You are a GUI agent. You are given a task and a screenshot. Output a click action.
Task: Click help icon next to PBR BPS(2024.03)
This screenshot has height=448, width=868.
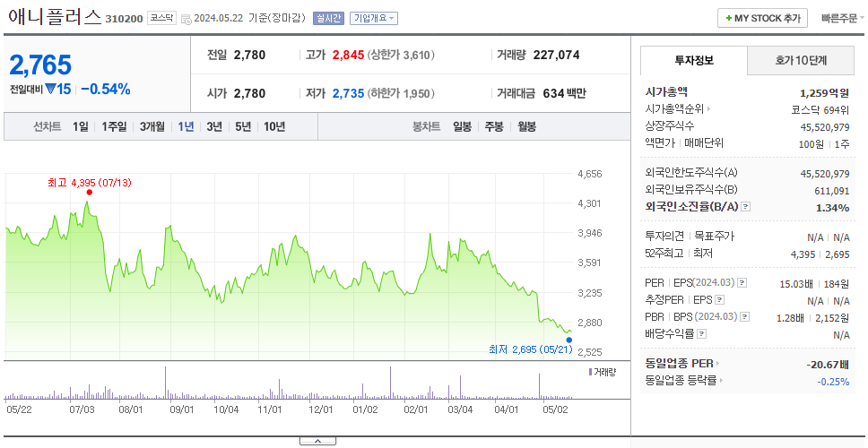[745, 317]
